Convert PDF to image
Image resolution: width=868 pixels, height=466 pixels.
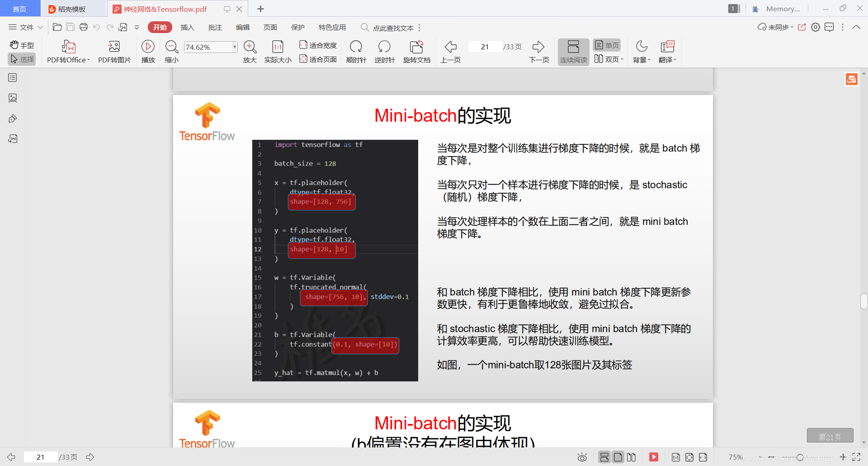pyautogui.click(x=114, y=52)
